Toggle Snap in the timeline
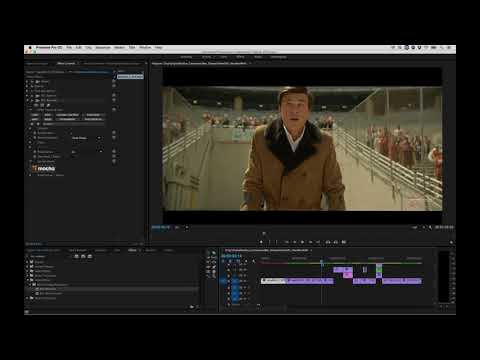Viewport: 480px width, 360px height. 230,261
